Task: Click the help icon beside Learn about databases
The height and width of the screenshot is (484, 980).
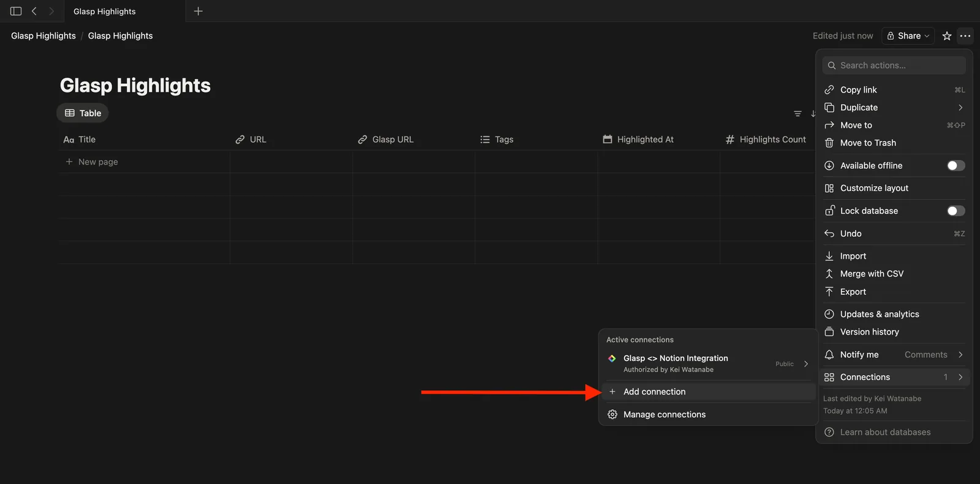Action: 829,432
